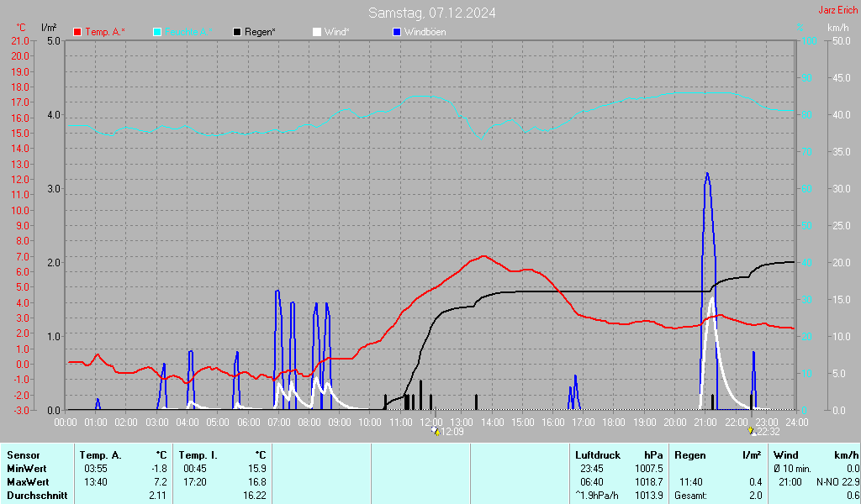Click the '00:00' time axis label

point(66,423)
